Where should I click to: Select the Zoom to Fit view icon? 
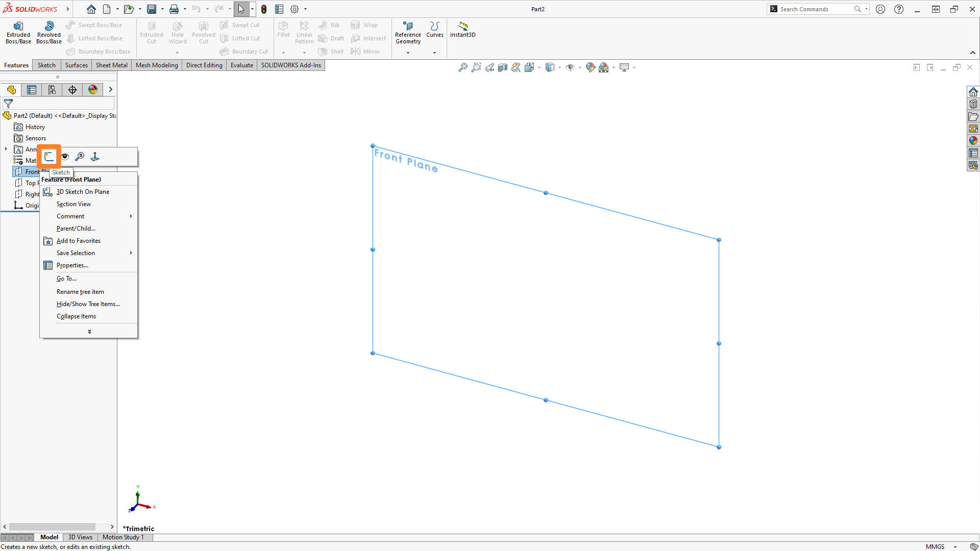[x=463, y=67]
